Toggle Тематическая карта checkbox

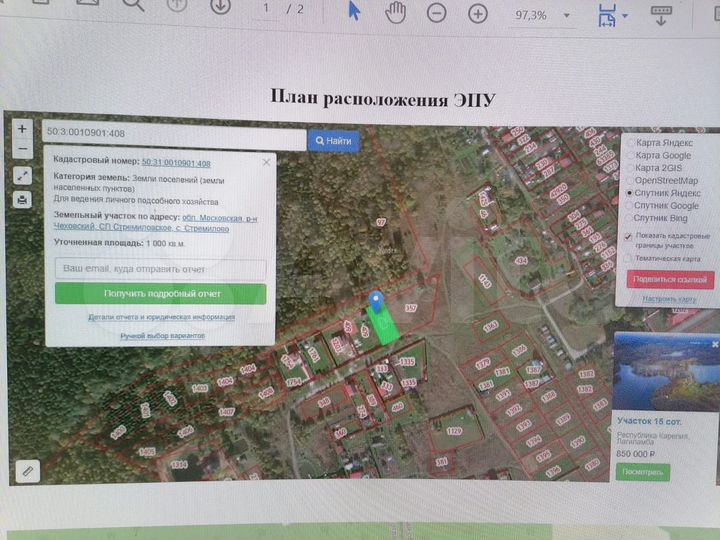(628, 259)
